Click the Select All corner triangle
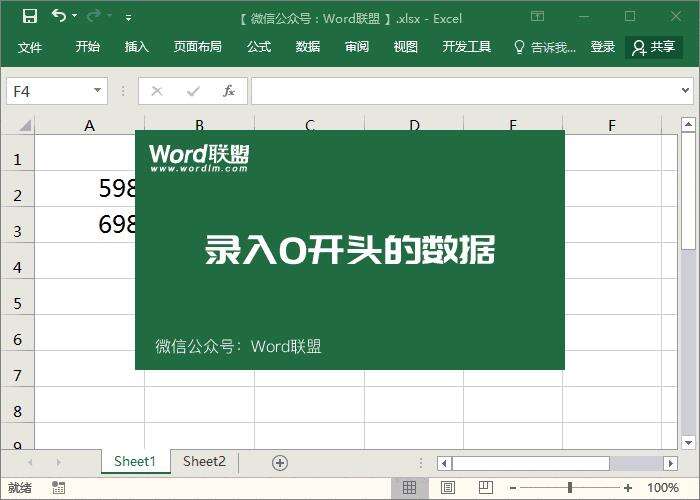This screenshot has width=700, height=500. click(25, 125)
